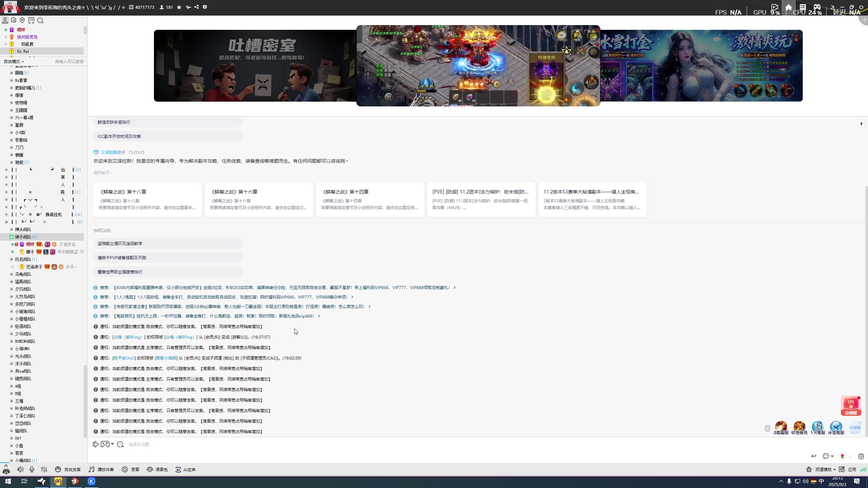The width and height of the screenshot is (868, 488).
Task: Click the search magnifier icon above user list
Action: coord(40,21)
